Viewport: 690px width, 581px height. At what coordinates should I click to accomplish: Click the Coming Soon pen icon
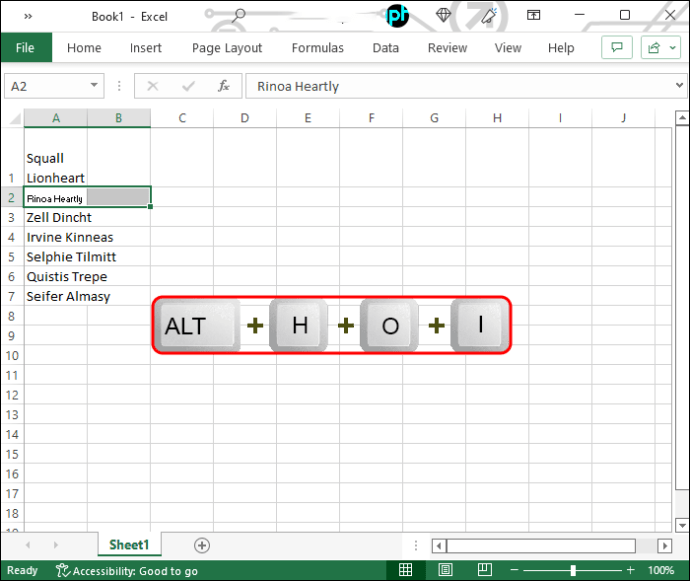[488, 16]
